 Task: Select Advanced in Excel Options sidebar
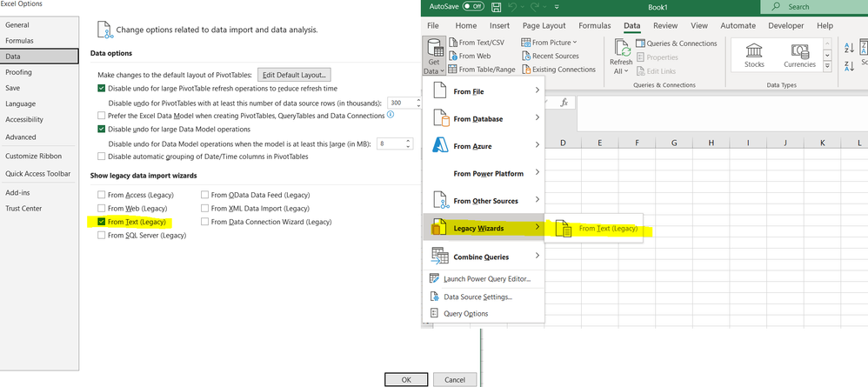pyautogui.click(x=21, y=137)
